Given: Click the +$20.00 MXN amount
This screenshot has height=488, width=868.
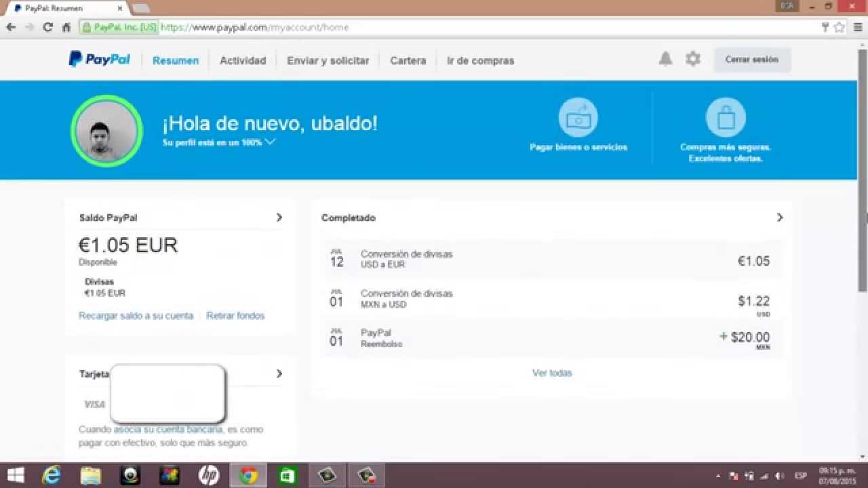Looking at the screenshot, I should click(745, 340).
